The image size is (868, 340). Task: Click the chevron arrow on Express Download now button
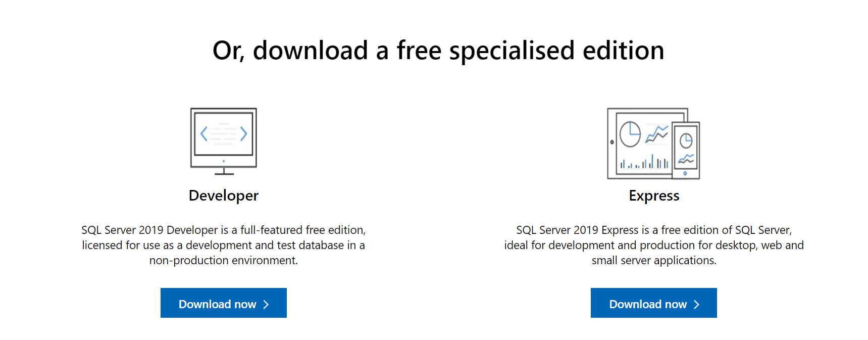coord(696,304)
